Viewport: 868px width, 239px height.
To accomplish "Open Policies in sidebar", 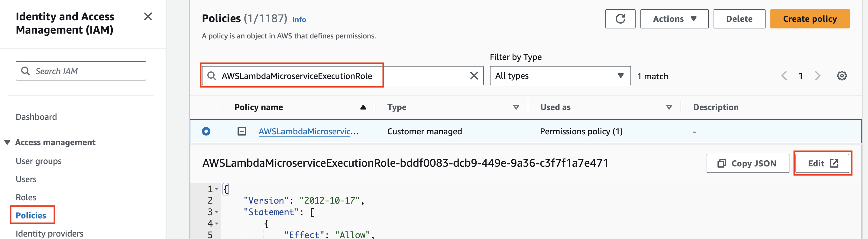I will pyautogui.click(x=31, y=215).
